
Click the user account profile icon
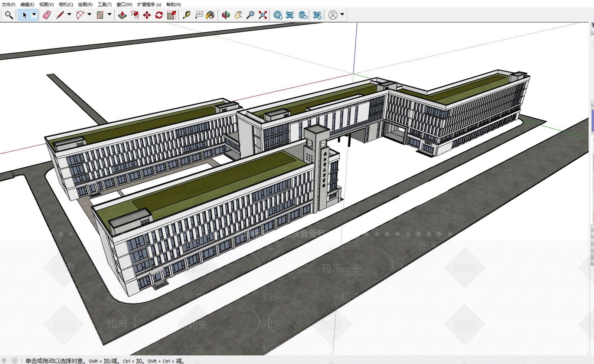[333, 15]
